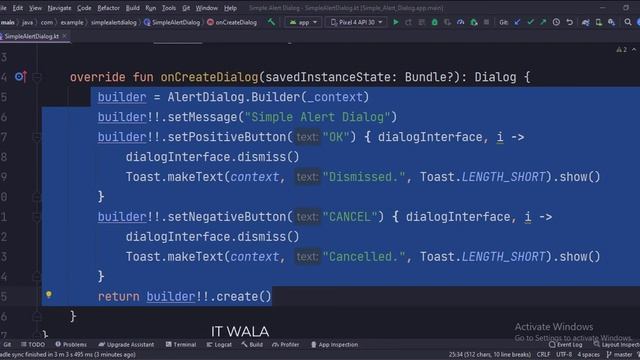The width and height of the screenshot is (640, 360).
Task: Click inside the "Simple Alert Dialog" string literal
Action: [x=317, y=117]
